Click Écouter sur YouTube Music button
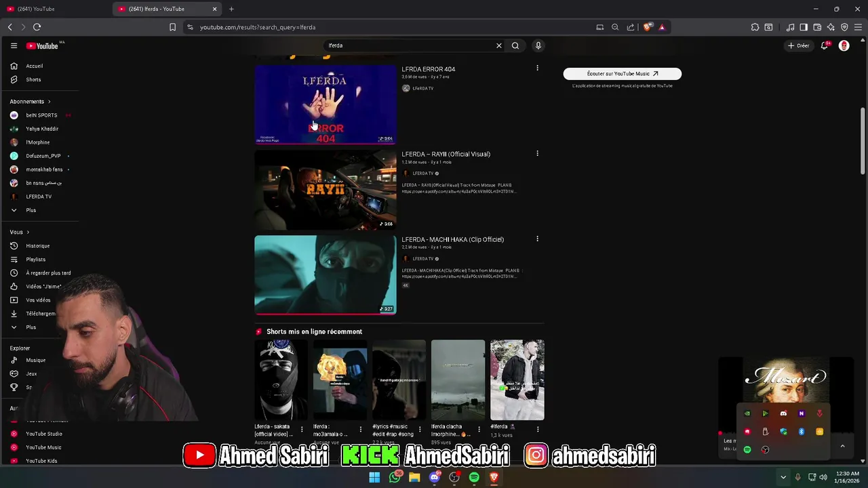 click(623, 73)
